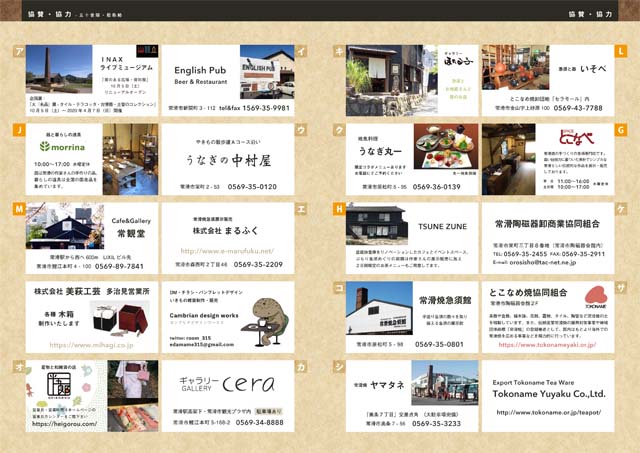Click the phone number 0569-35-2209
The image size is (640, 453).
click(258, 264)
